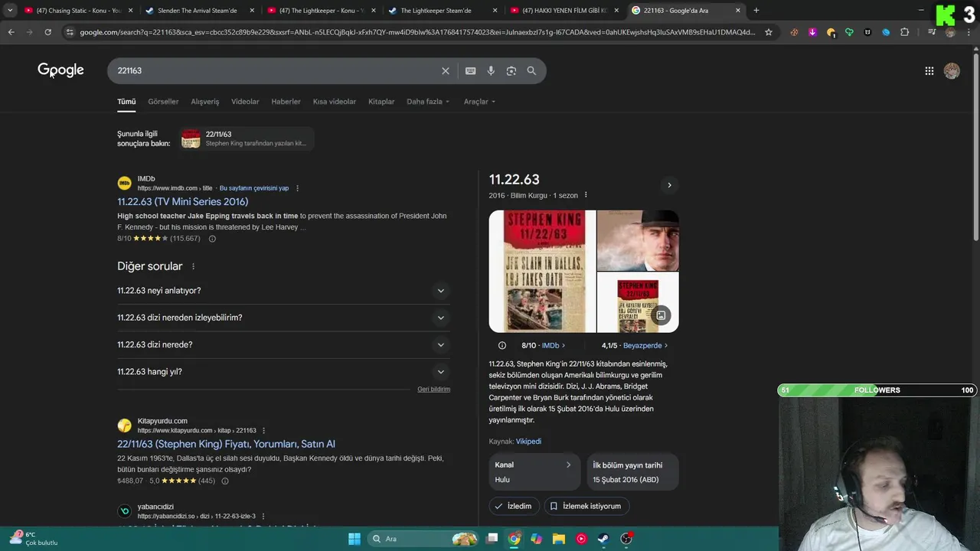The image size is (980, 551).
Task: Open the image info icon below thumbnails
Action: pos(502,345)
